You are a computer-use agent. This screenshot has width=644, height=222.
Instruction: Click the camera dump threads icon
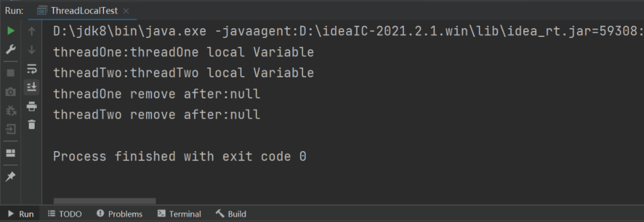tap(11, 92)
